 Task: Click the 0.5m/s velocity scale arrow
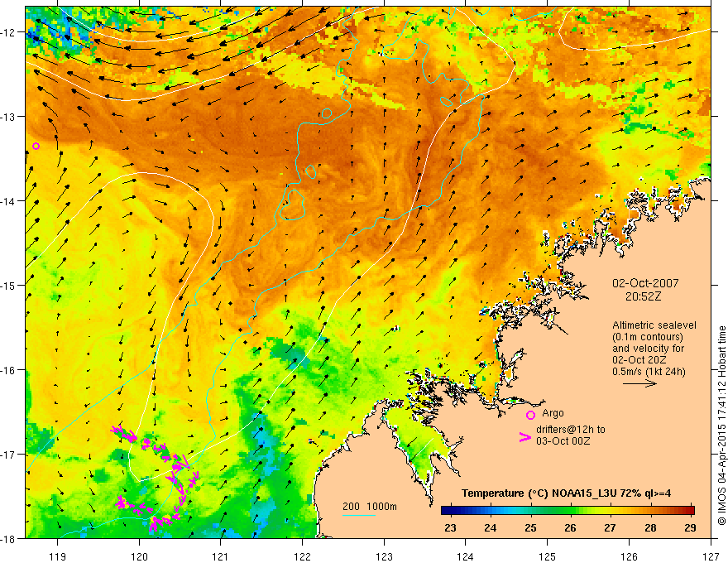click(x=639, y=383)
